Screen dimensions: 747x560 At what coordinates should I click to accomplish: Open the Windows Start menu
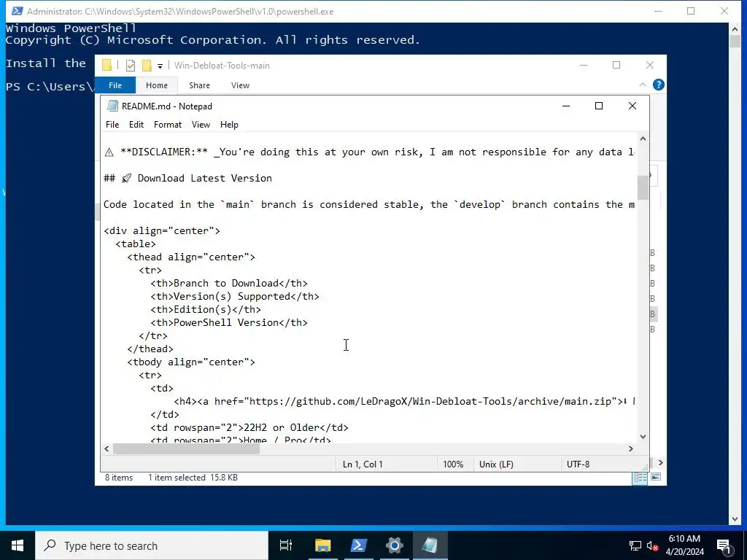click(18, 545)
